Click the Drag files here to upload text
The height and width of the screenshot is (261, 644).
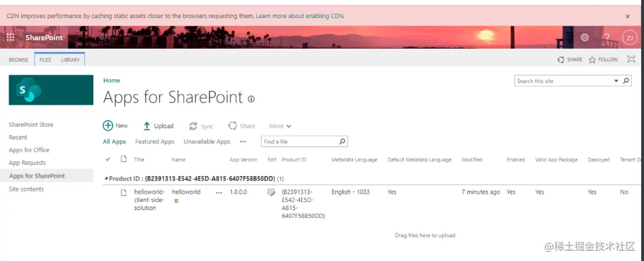(x=425, y=236)
